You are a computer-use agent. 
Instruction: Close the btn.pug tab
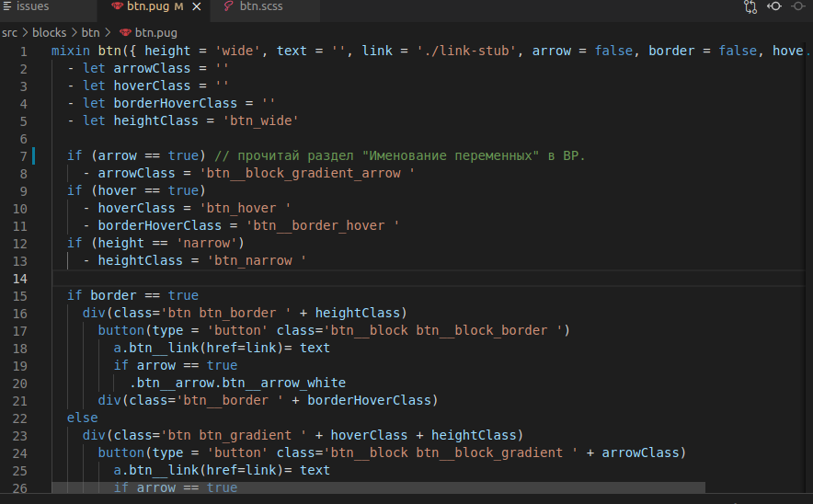197,7
